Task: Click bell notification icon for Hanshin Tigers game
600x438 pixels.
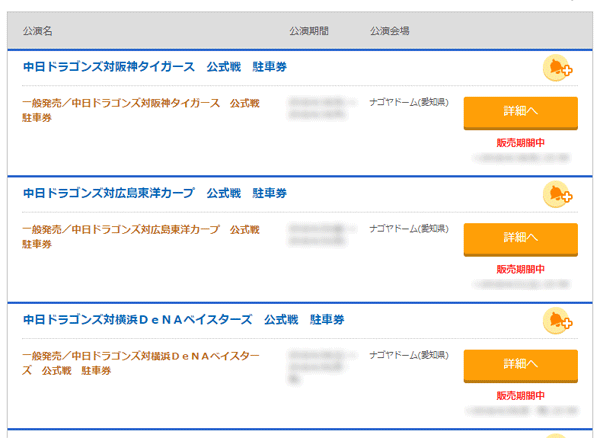Action: point(557,68)
